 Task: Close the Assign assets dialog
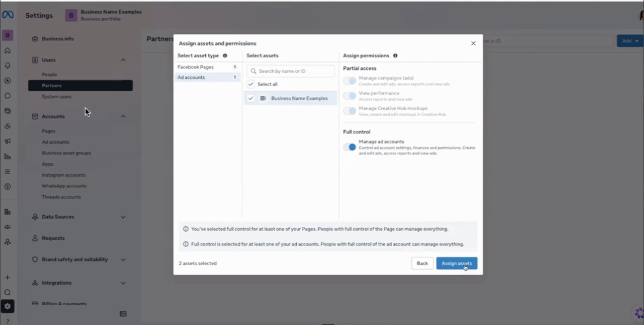[473, 43]
